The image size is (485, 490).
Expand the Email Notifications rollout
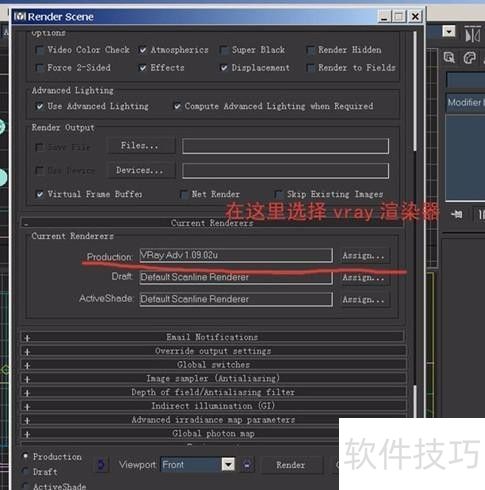click(x=213, y=337)
